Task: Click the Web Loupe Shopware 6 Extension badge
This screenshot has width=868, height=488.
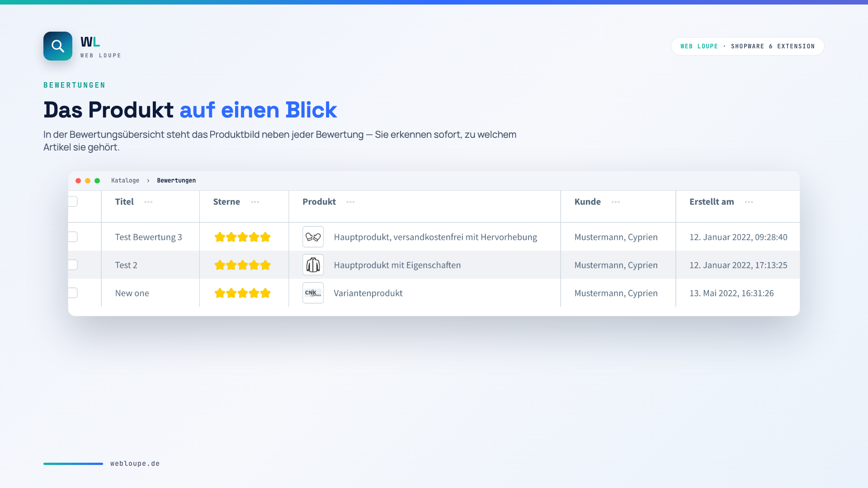Action: coord(748,46)
